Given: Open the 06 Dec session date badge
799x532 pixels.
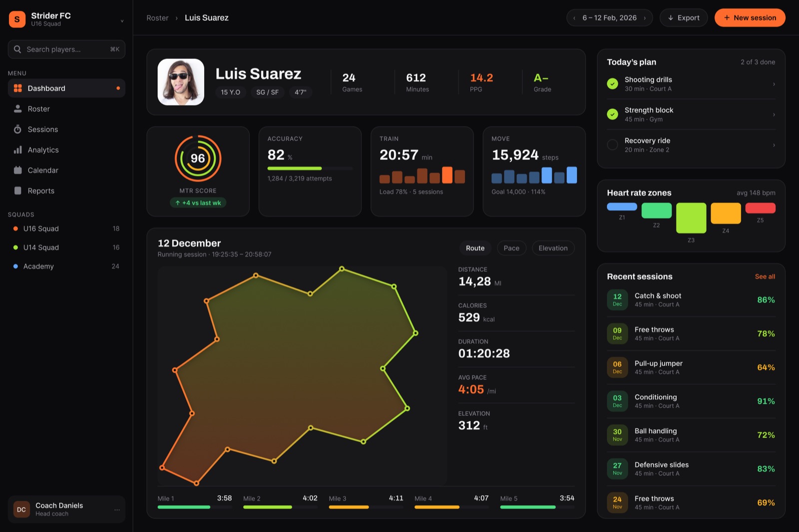Looking at the screenshot, I should (x=617, y=368).
